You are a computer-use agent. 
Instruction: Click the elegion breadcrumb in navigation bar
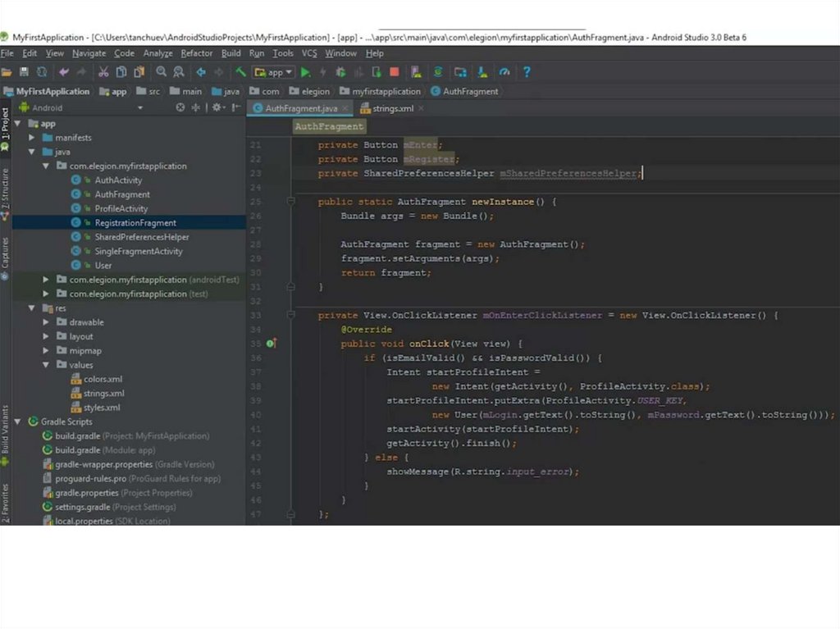(x=315, y=92)
